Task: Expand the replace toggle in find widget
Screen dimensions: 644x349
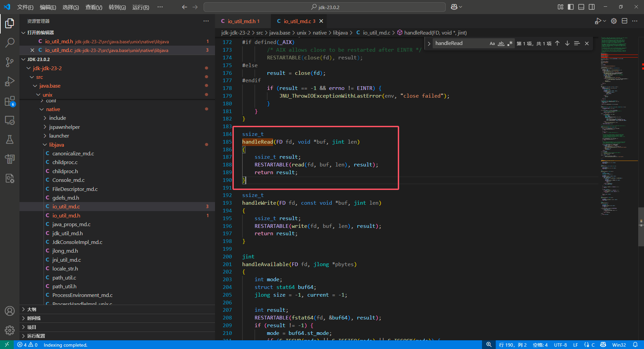Action: [x=429, y=44]
